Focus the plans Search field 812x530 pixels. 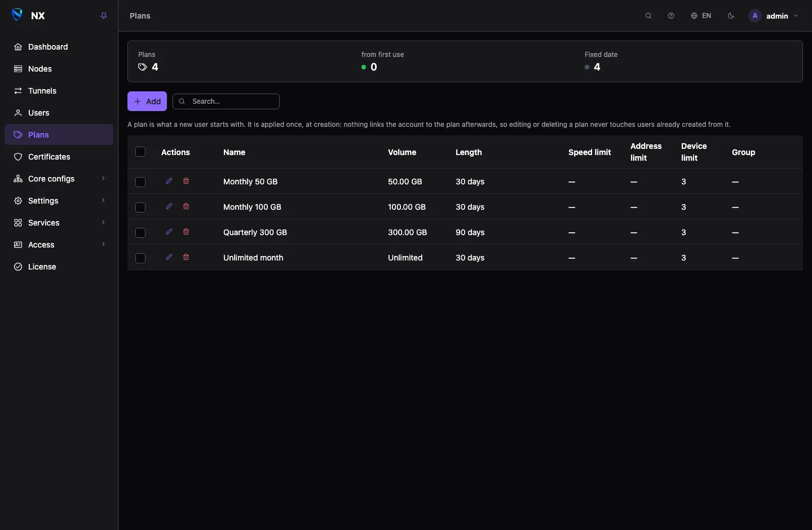226,101
